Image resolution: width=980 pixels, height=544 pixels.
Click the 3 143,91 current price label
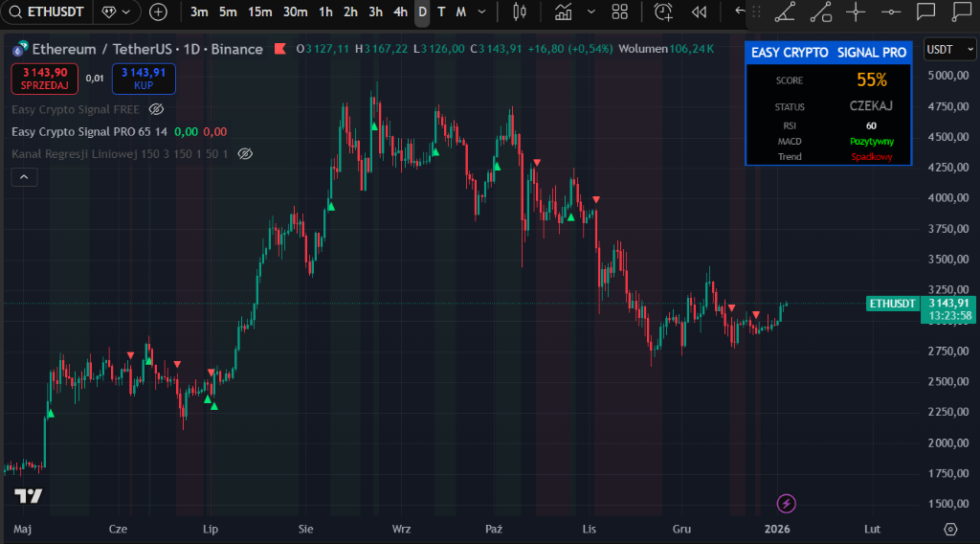949,304
